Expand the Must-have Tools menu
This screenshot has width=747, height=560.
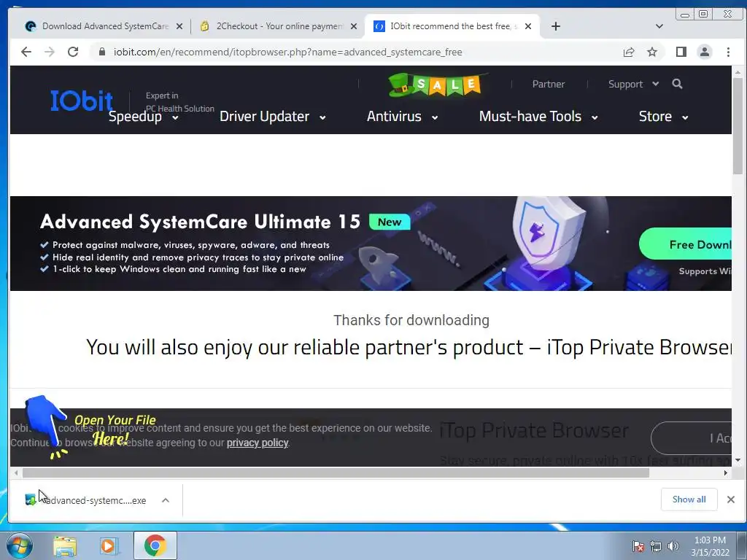click(538, 117)
